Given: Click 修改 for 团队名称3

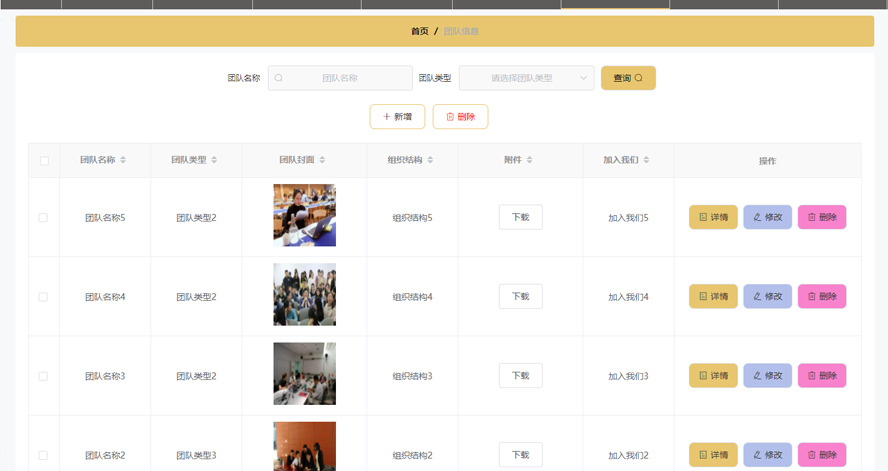Looking at the screenshot, I should click(x=767, y=376).
